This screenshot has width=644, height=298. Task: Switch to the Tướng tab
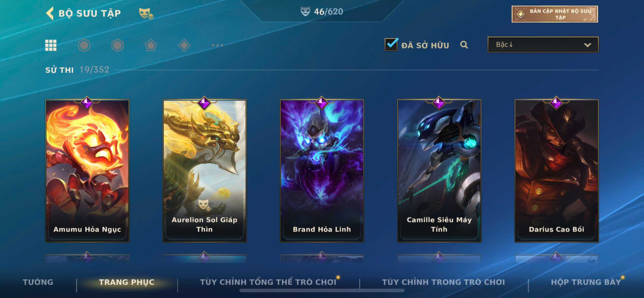click(x=38, y=282)
